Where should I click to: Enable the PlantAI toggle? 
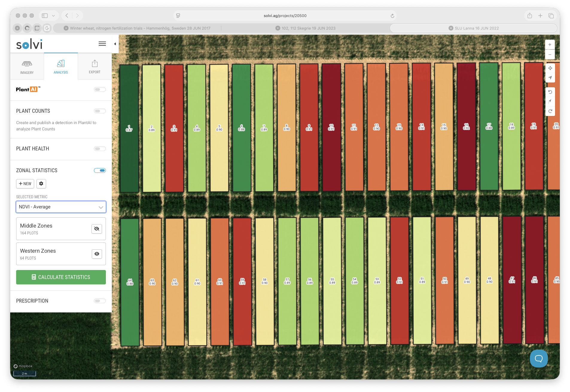pos(100,89)
